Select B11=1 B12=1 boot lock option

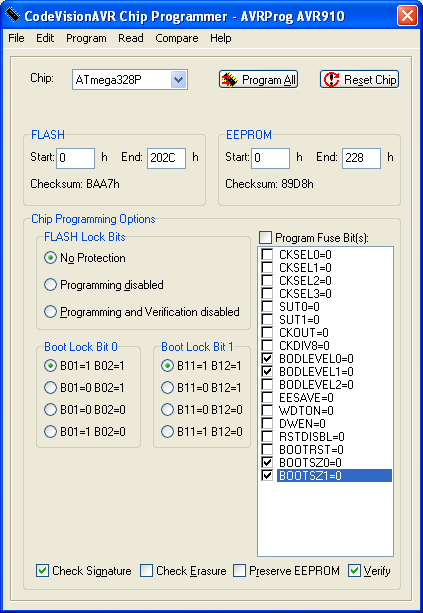(x=167, y=366)
